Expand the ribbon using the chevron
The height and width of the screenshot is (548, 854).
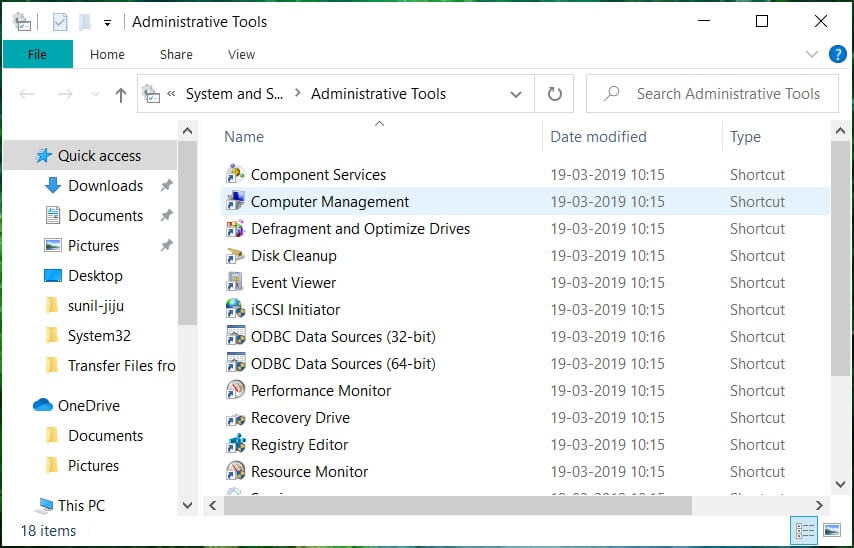click(812, 54)
